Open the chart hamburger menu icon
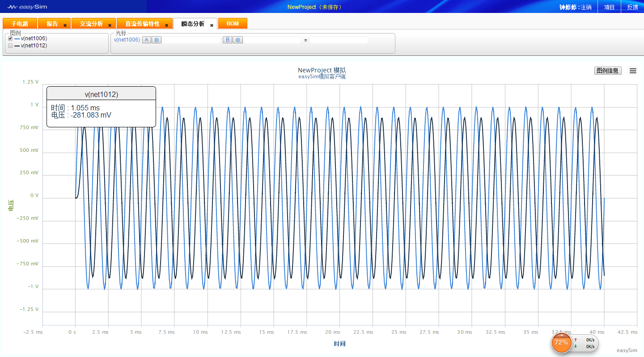This screenshot has height=357, width=644. point(633,71)
